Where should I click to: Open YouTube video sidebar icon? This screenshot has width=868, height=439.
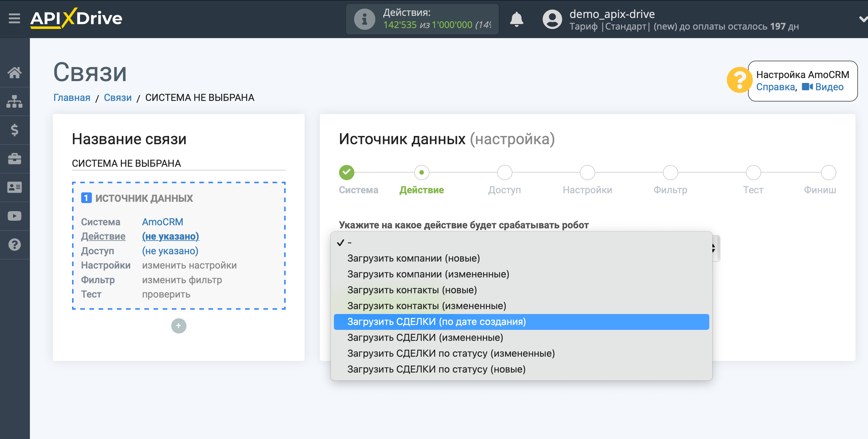coord(14,216)
